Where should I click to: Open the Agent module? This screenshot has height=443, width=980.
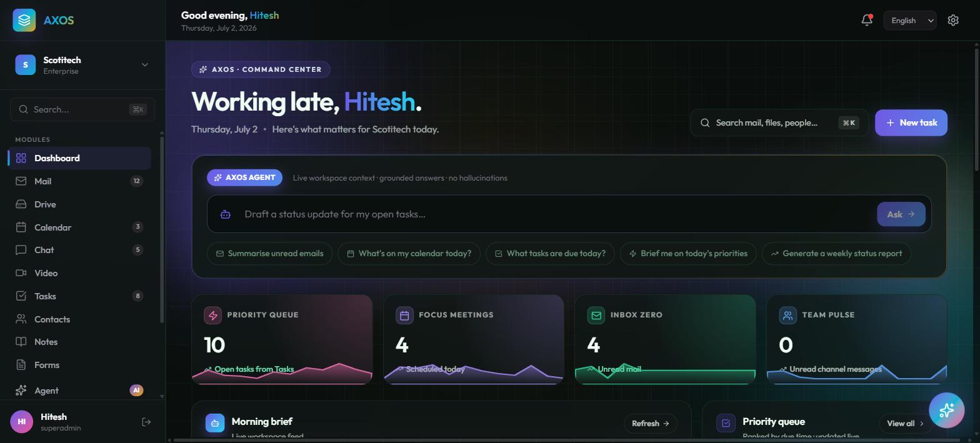tap(79, 391)
